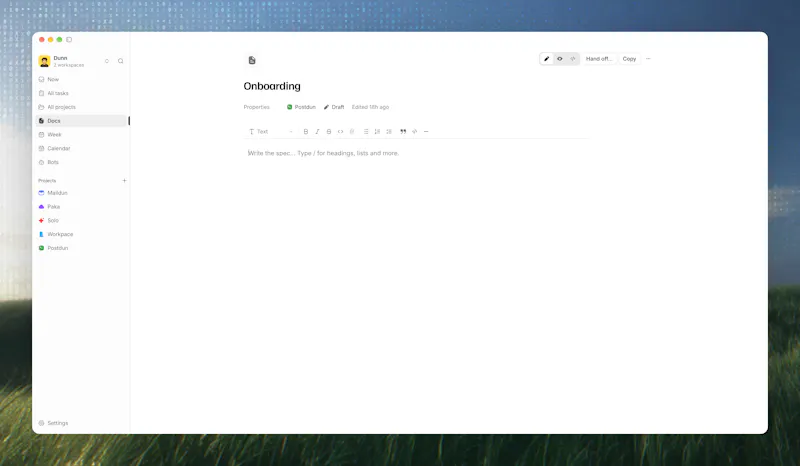Click the document icon above the title

(252, 60)
